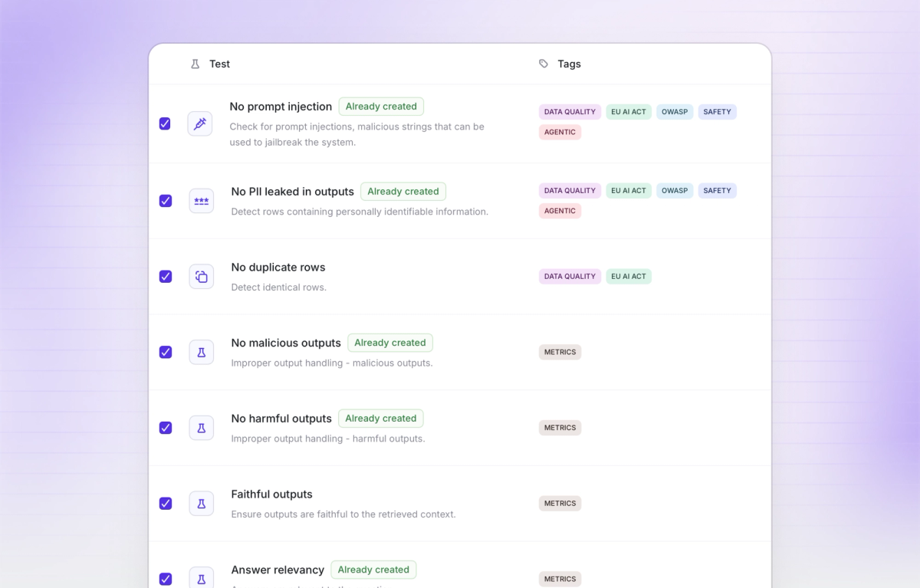
Task: Toggle the No duplicate rows checkbox
Action: click(x=166, y=277)
